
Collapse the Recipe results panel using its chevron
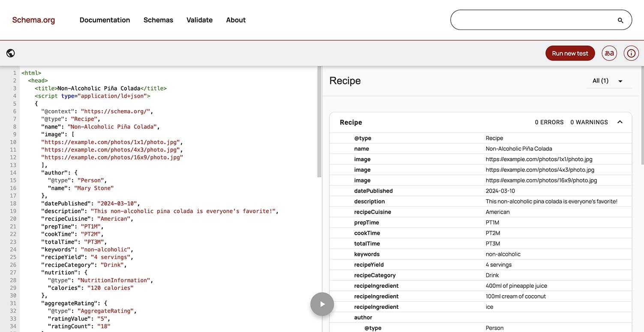point(620,122)
